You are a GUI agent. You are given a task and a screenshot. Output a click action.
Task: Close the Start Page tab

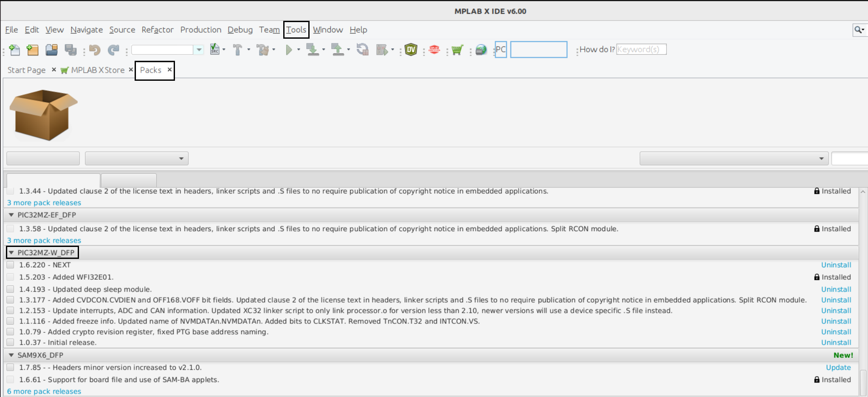[54, 70]
